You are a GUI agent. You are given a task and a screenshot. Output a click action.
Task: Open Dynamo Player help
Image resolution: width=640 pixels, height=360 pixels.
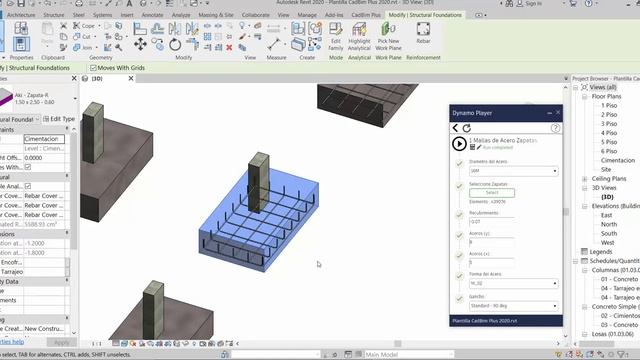[x=555, y=128]
